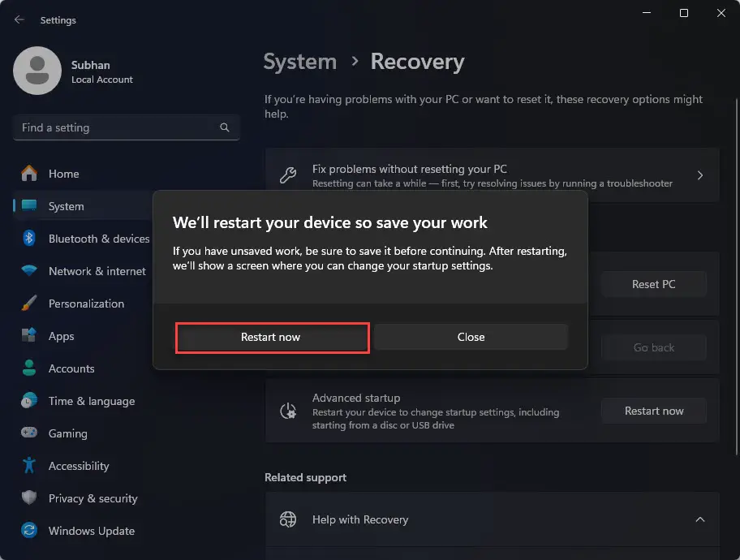Open the Home settings page
The width and height of the screenshot is (740, 560).
63,174
